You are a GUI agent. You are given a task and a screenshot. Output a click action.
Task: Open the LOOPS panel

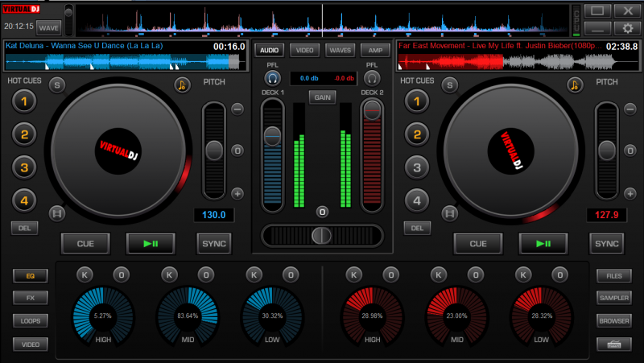(31, 320)
